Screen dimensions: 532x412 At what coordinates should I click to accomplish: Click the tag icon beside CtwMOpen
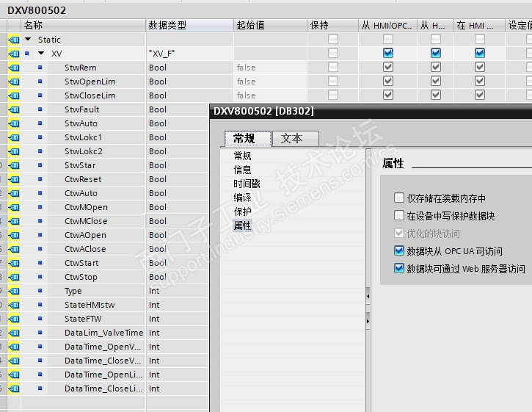[14, 207]
